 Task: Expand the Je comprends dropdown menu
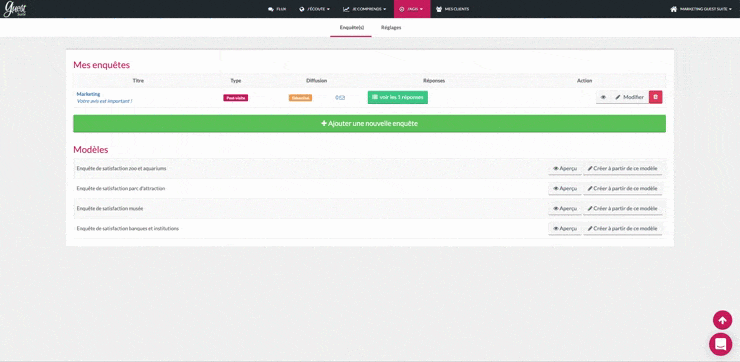364,9
